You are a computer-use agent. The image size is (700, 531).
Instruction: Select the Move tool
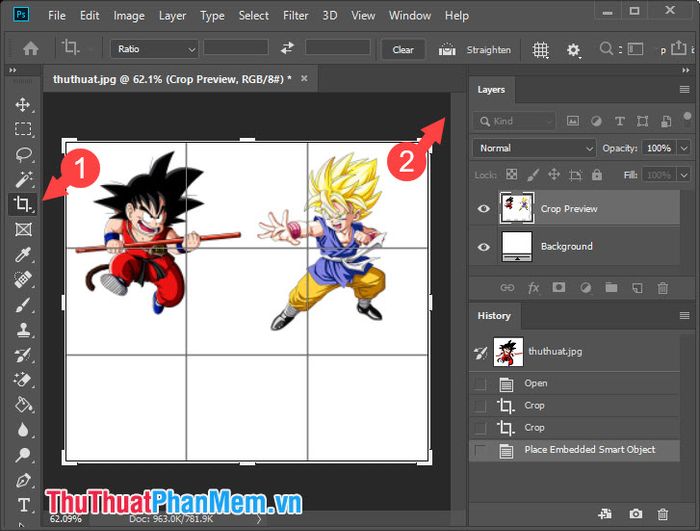pyautogui.click(x=23, y=105)
